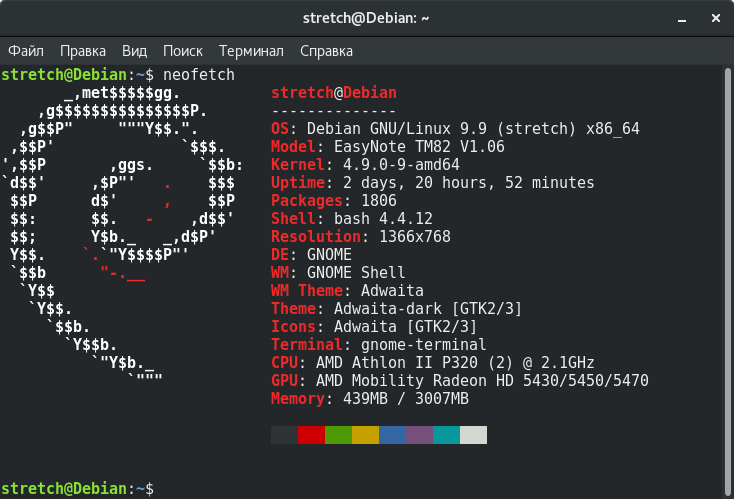Image resolution: width=734 pixels, height=499 pixels.
Task: Click the Uptime value 2 days, 20 hours
Action: tap(469, 183)
